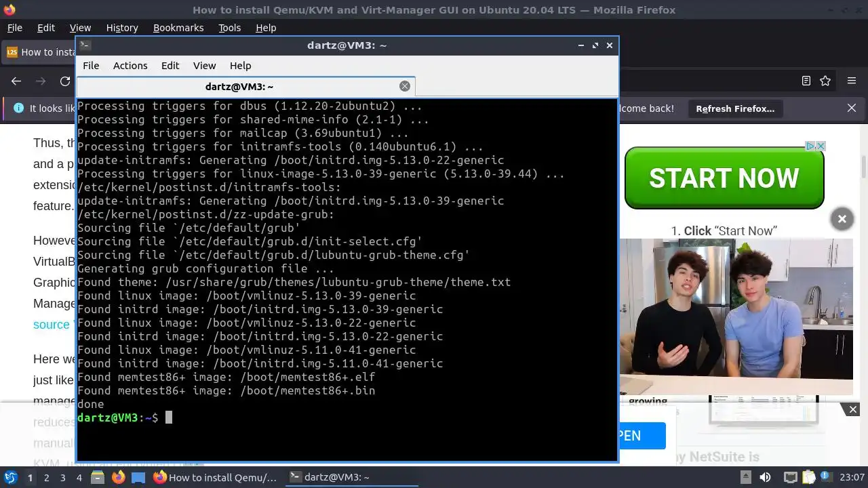Click the Firefox logo in title bar
868x488 pixels.
9,9
